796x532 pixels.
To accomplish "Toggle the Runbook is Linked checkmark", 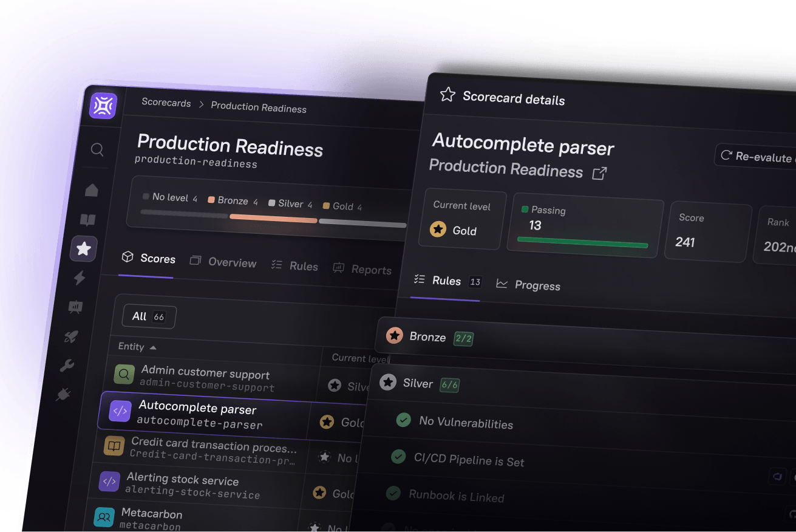I will pyautogui.click(x=393, y=493).
